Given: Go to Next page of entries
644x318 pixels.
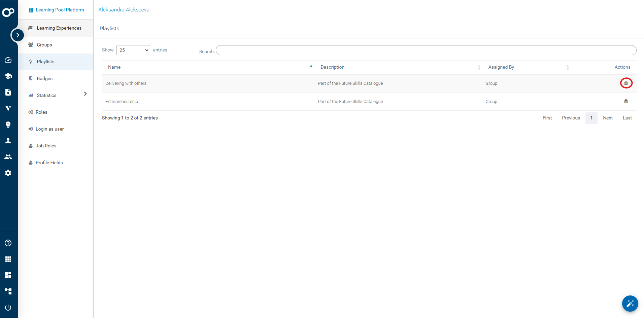Looking at the screenshot, I should [x=608, y=118].
